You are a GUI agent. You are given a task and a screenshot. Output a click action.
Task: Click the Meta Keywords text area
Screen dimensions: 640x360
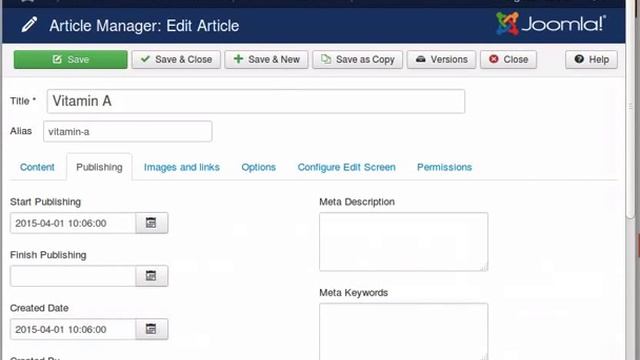[x=404, y=331]
